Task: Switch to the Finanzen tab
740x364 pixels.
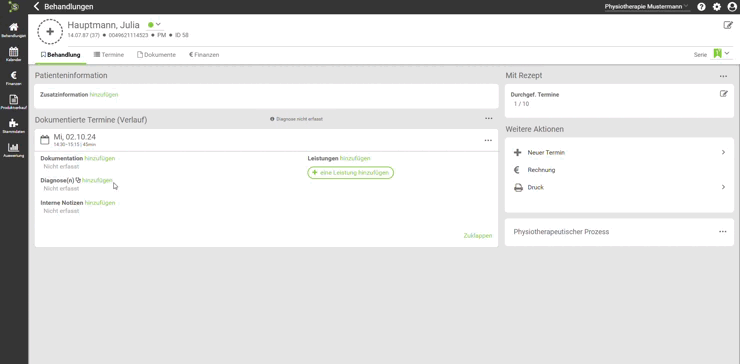Action: click(204, 55)
